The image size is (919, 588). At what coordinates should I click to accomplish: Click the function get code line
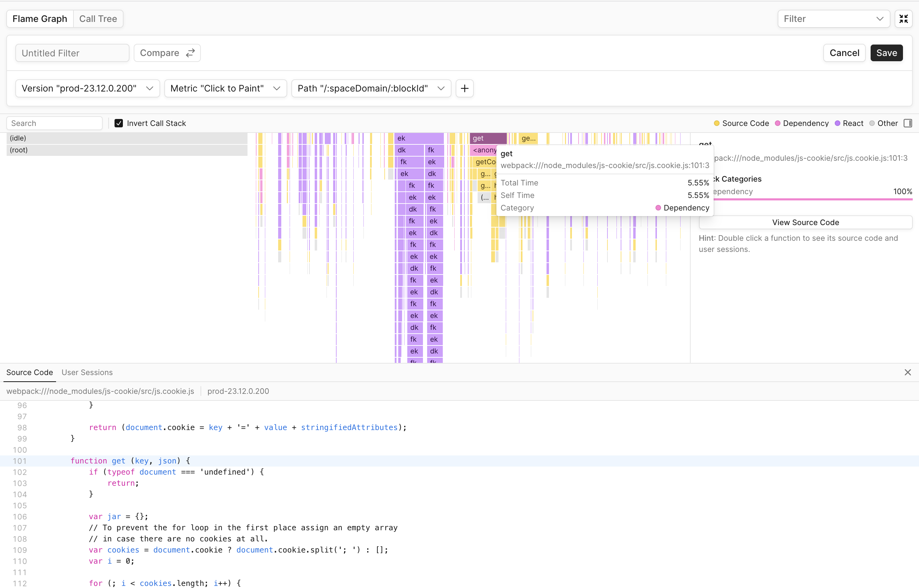(x=130, y=461)
